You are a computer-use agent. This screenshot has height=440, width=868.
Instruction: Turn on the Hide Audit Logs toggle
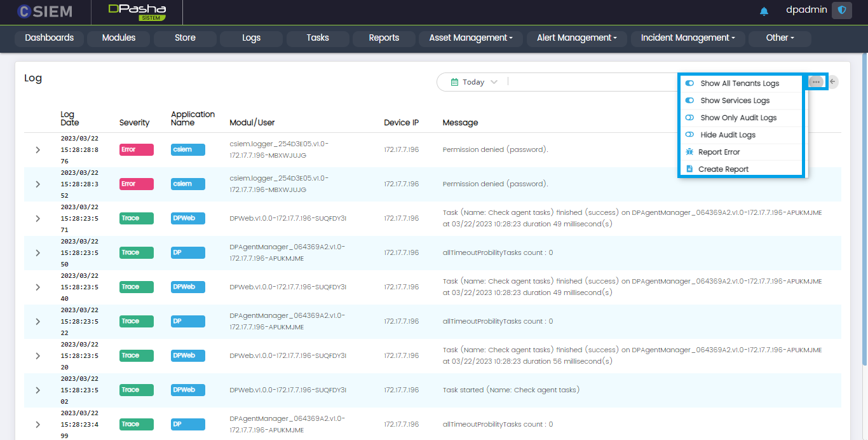[x=689, y=135]
